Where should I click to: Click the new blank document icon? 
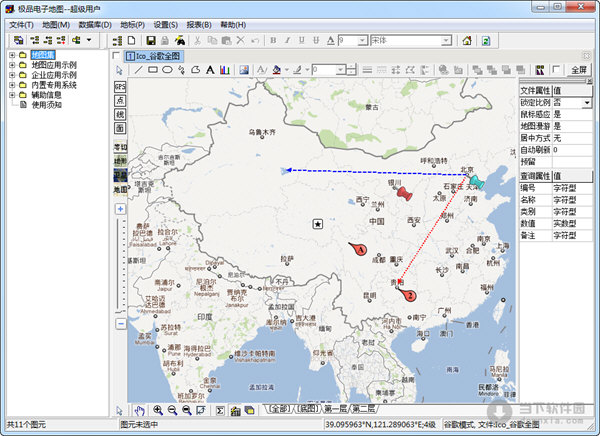point(131,40)
